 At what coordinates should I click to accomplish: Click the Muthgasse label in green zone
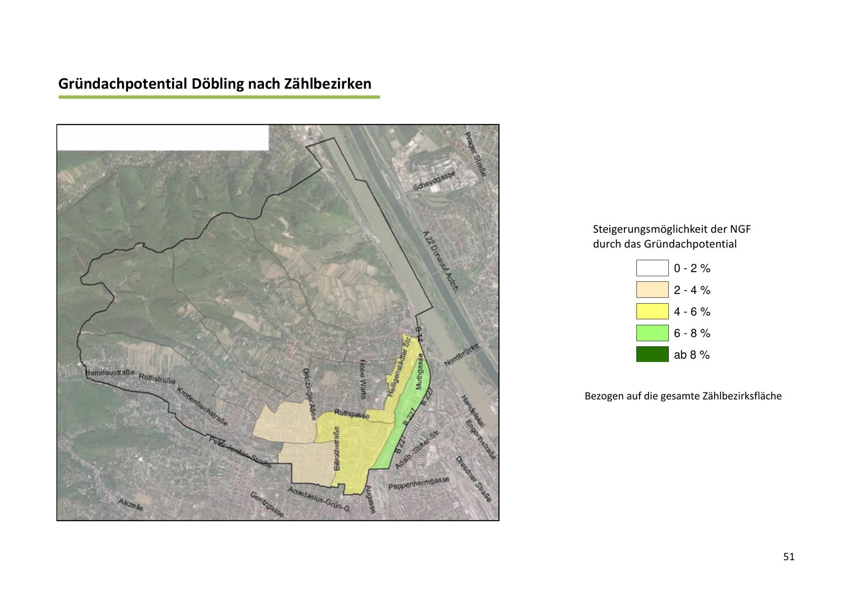(420, 371)
